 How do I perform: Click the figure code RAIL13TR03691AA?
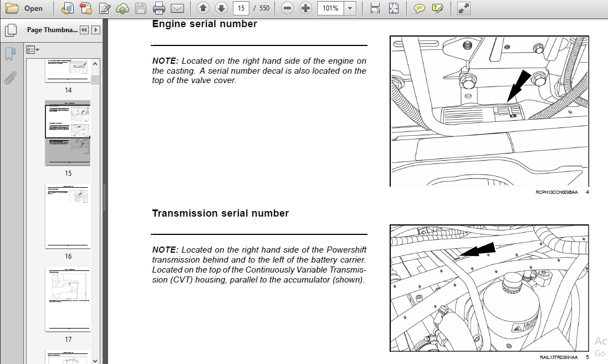pos(558,357)
